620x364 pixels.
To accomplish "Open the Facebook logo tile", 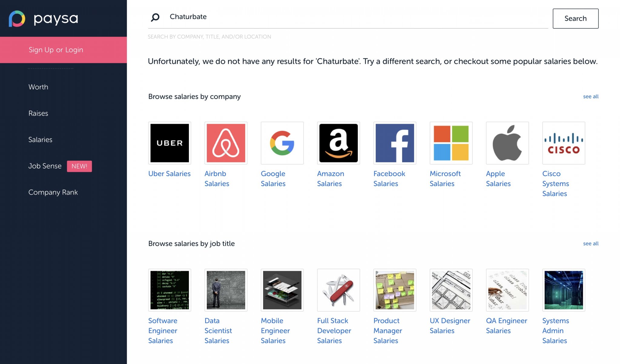I will pyautogui.click(x=395, y=143).
